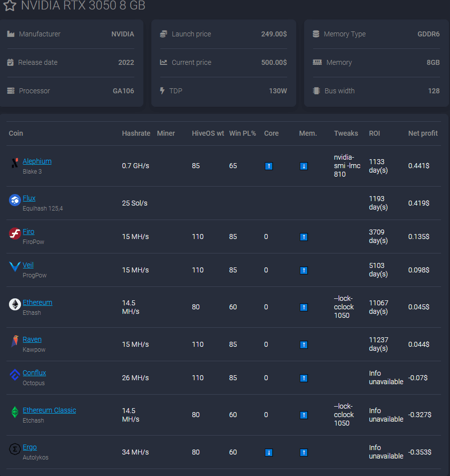Screen dimensions: 450x476
Task: Click the Processor chip icon
Action: [x=10, y=91]
